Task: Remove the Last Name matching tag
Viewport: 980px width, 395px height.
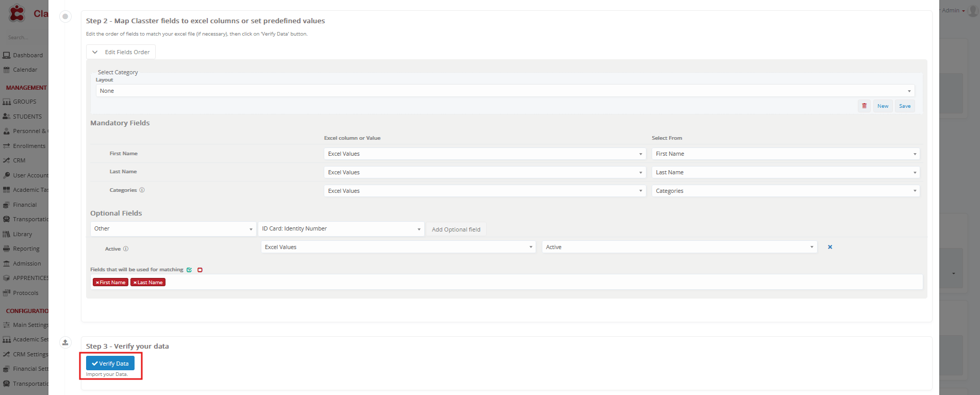Action: [x=135, y=283]
